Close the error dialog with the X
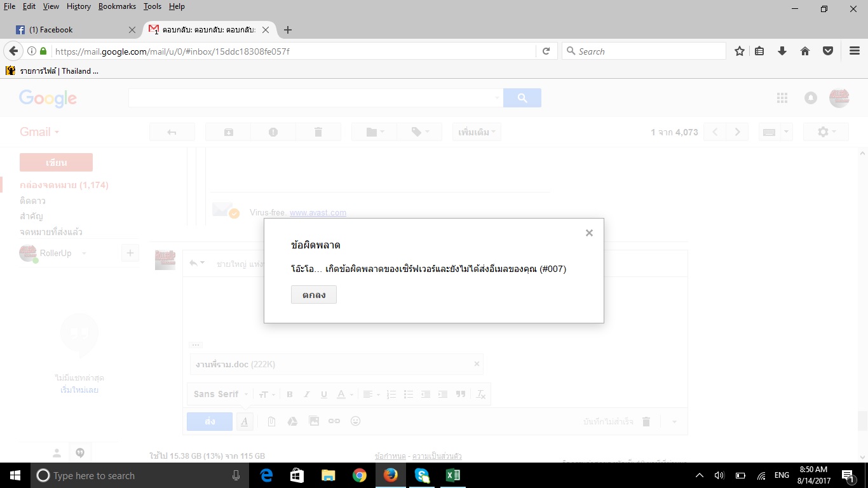The width and height of the screenshot is (868, 488). click(589, 233)
